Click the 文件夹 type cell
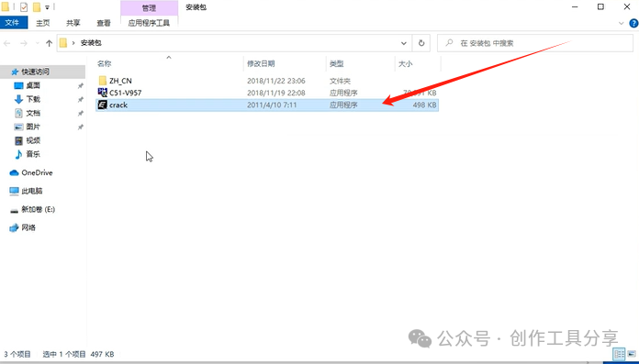 (340, 81)
